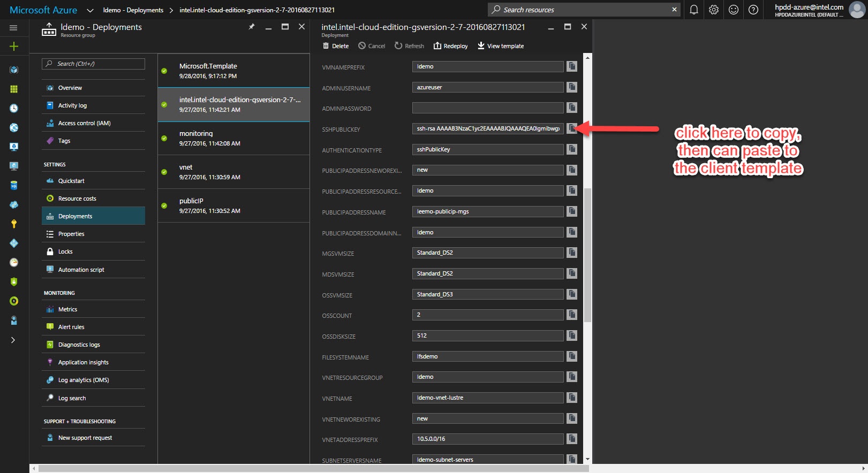Open the feedback smiley icon
The image size is (868, 473).
(x=734, y=10)
